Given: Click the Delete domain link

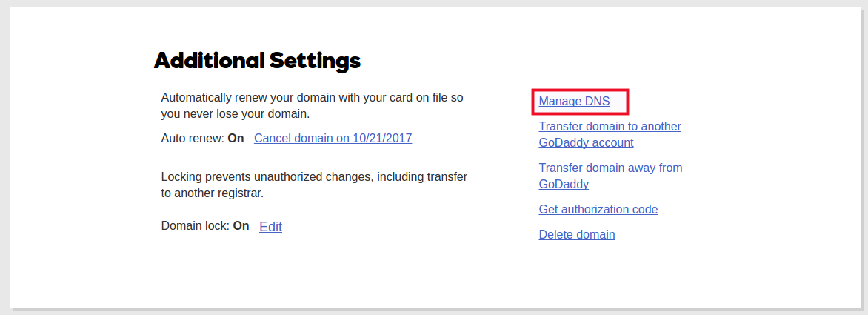Looking at the screenshot, I should tap(576, 235).
